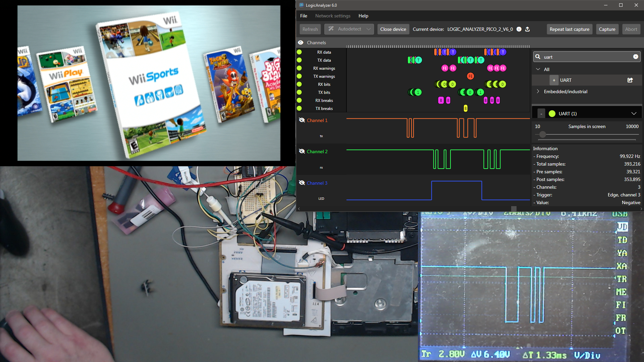Click Repeat last capture button
Viewport: 644px width, 362px height.
569,29
